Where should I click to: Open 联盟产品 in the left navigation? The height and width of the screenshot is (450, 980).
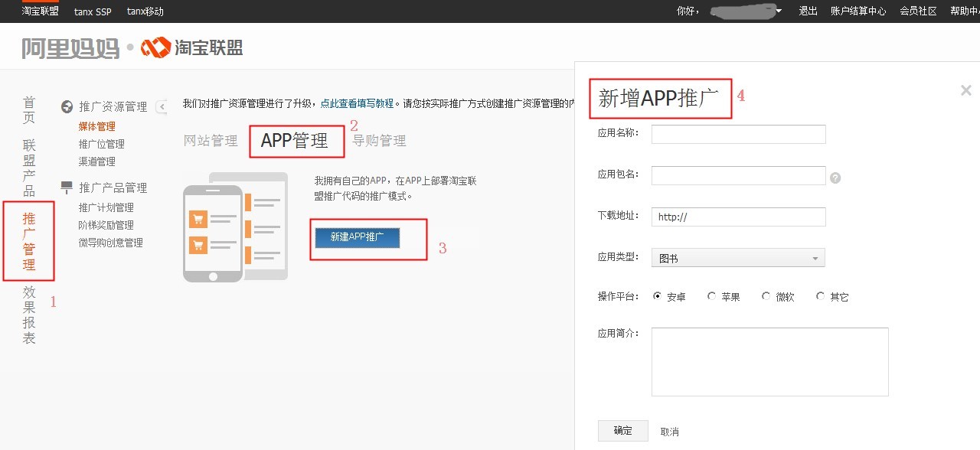click(x=29, y=168)
